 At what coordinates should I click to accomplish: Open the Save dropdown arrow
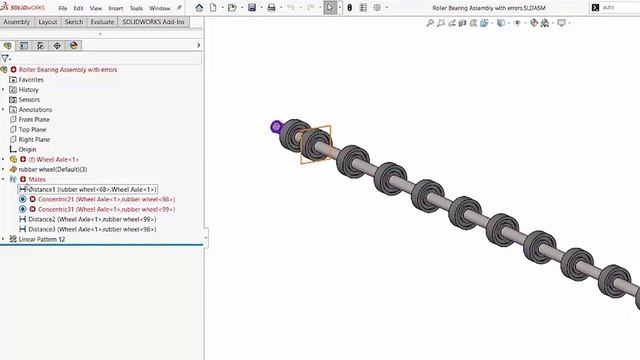point(262,8)
